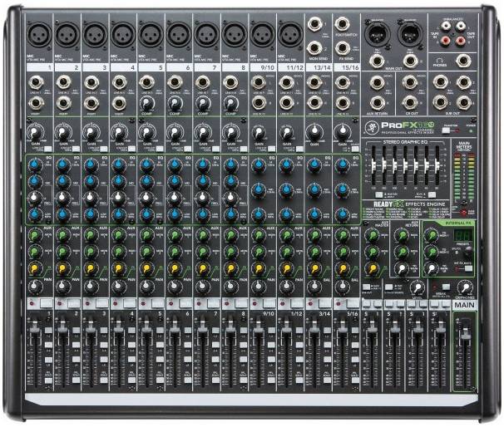Toggle the graphic EQ in/bypass switch

(x=432, y=194)
